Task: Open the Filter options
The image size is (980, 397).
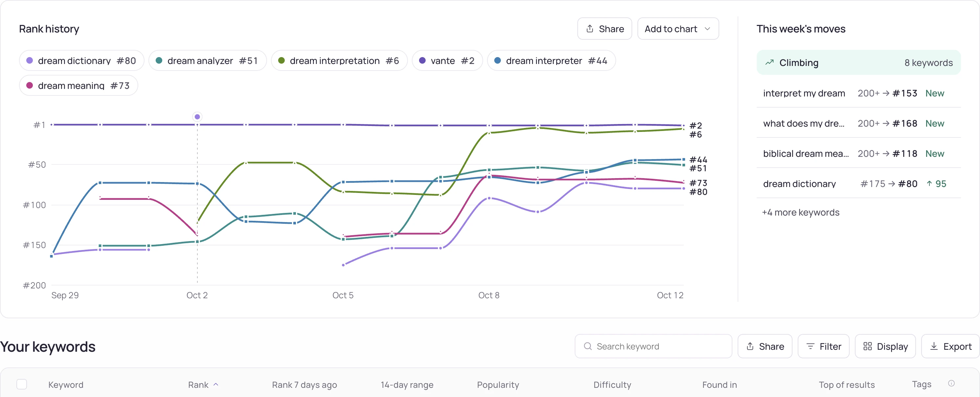Action: click(823, 346)
